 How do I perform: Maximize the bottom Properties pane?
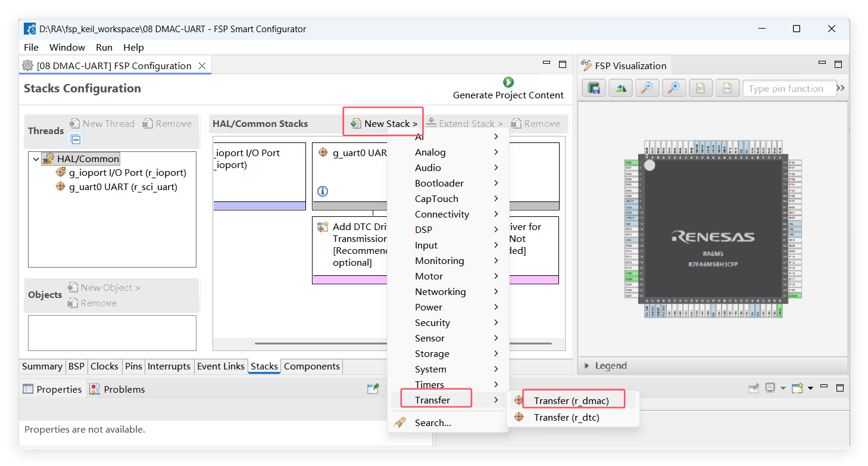pos(840,388)
